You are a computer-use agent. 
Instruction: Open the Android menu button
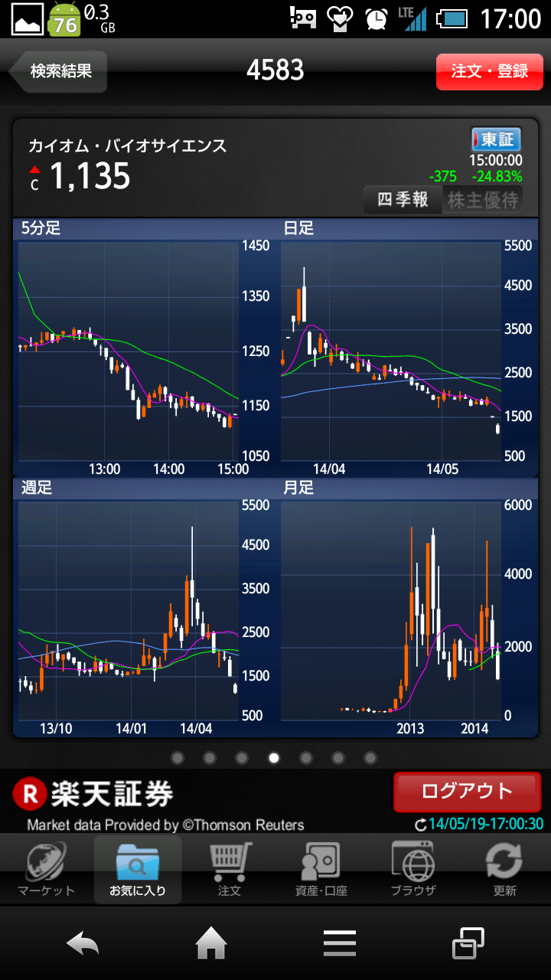click(x=339, y=943)
